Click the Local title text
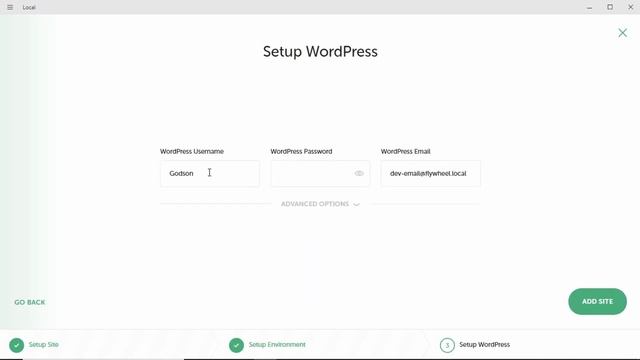 point(29,8)
